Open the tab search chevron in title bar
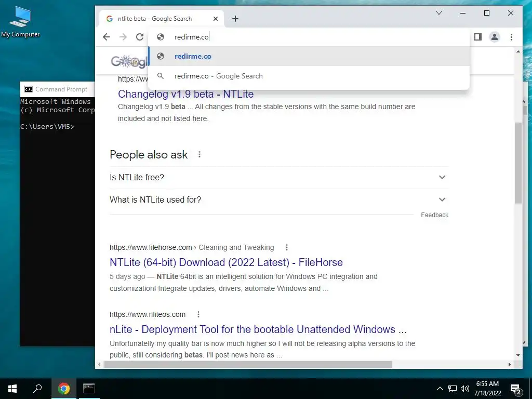The width and height of the screenshot is (532, 399). click(438, 13)
